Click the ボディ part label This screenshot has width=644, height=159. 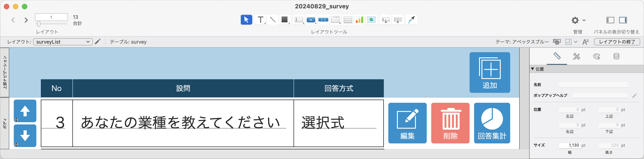click(5, 124)
